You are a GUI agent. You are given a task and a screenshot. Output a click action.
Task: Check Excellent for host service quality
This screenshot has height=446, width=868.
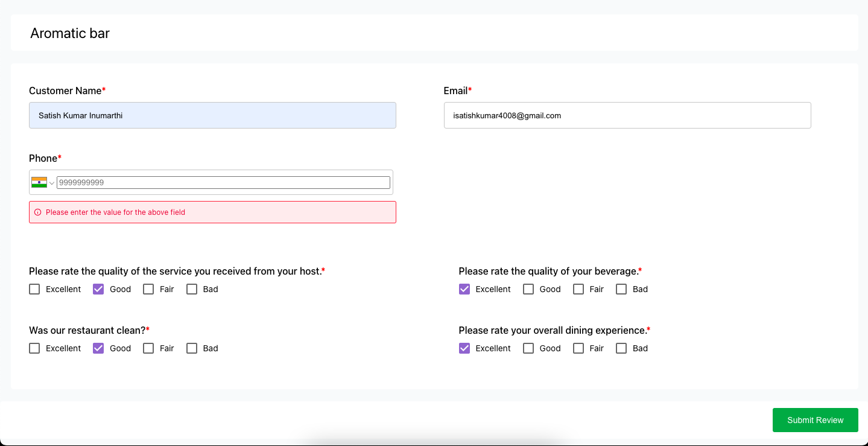tap(34, 288)
